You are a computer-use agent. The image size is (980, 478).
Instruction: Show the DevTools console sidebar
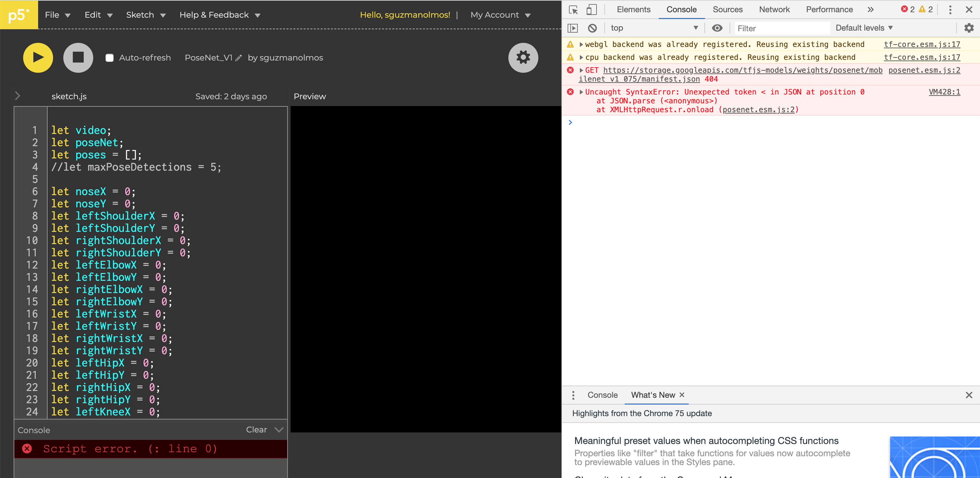point(573,28)
